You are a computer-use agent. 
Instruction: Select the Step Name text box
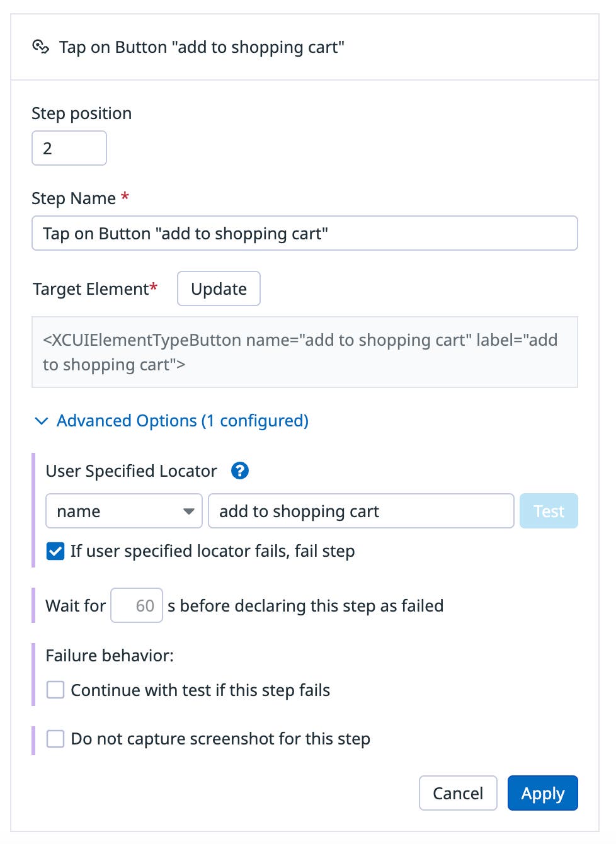coord(305,233)
